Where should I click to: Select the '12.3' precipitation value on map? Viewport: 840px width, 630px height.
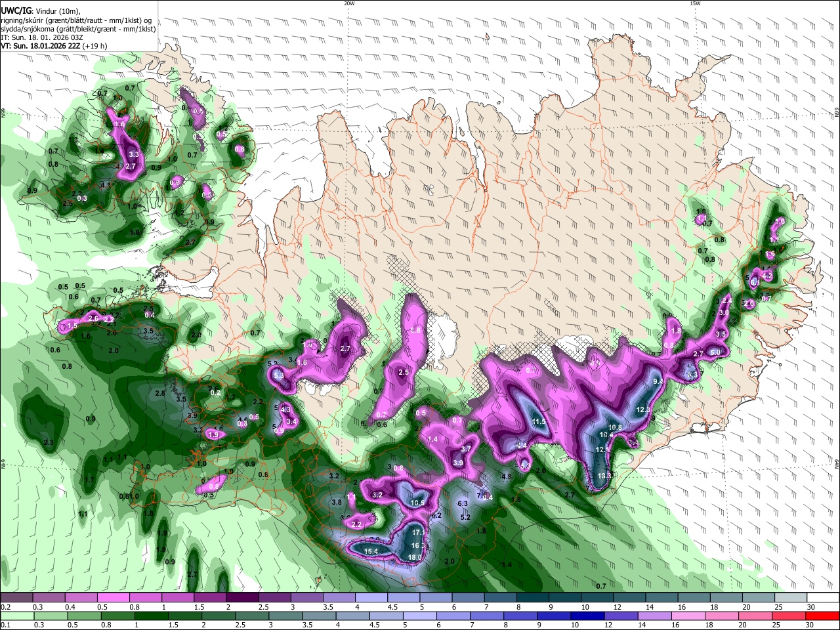(x=643, y=409)
